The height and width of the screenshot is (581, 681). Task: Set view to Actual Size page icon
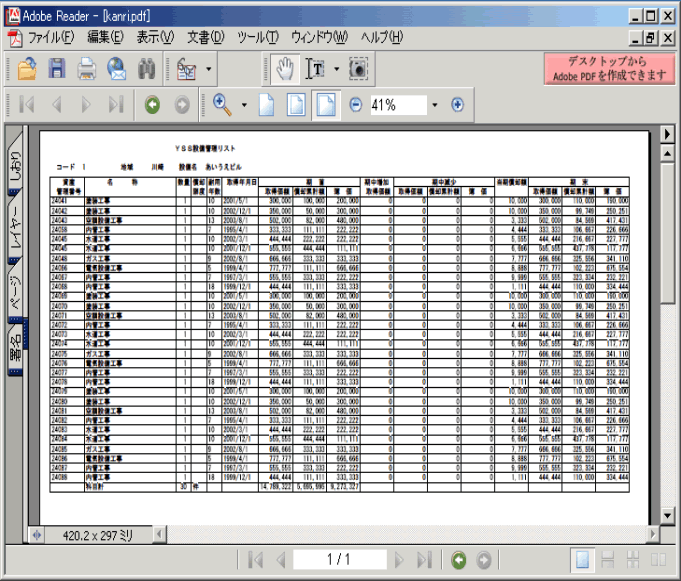point(266,105)
